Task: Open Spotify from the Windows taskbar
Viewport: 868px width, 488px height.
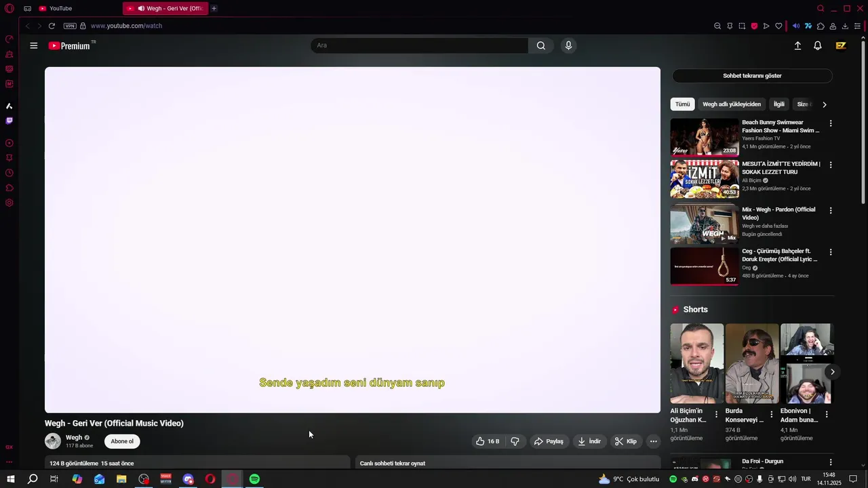Action: (254, 479)
